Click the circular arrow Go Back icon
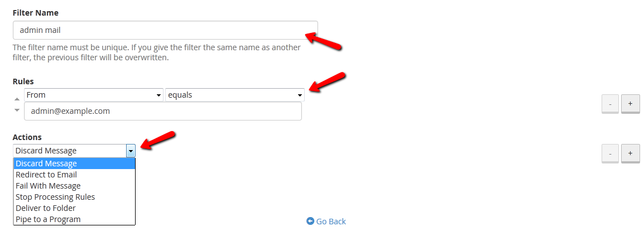The height and width of the screenshot is (231, 644). 310,222
